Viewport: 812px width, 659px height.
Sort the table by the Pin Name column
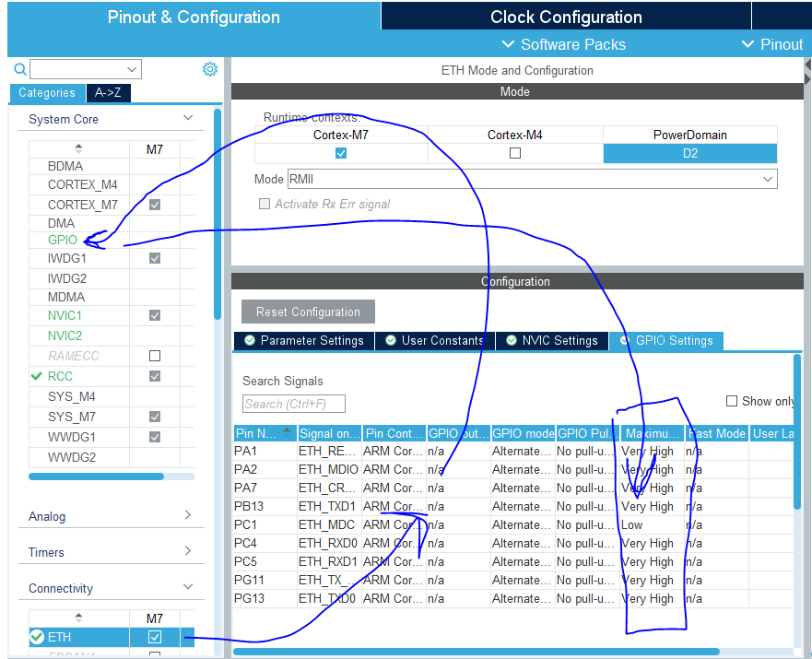[x=265, y=433]
